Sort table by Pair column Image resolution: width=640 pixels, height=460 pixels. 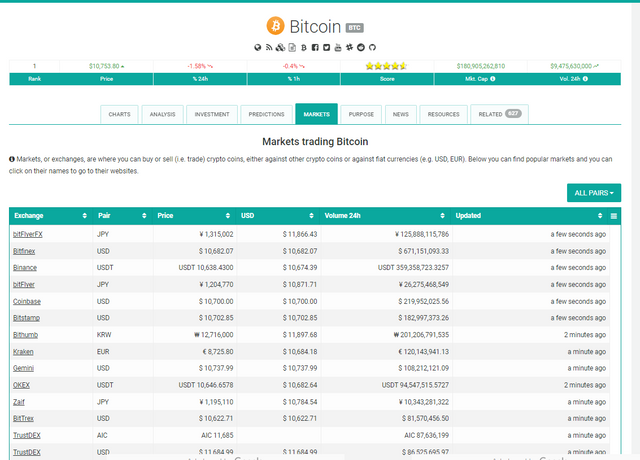(x=123, y=216)
